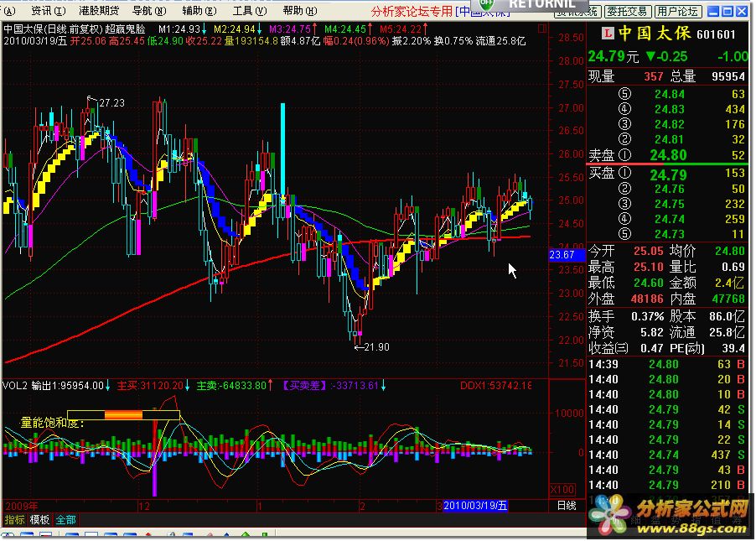Select 买盘 ① row at 24.79

coord(667,174)
